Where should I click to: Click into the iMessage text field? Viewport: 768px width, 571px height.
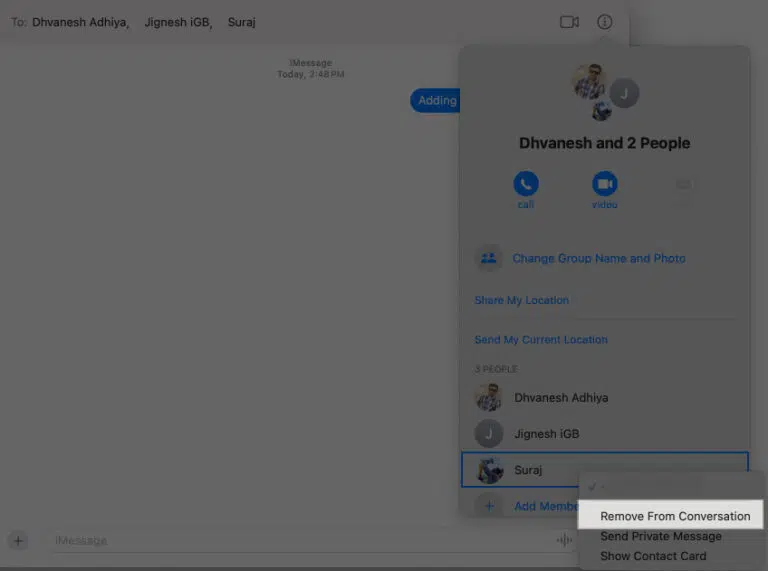click(x=300, y=541)
